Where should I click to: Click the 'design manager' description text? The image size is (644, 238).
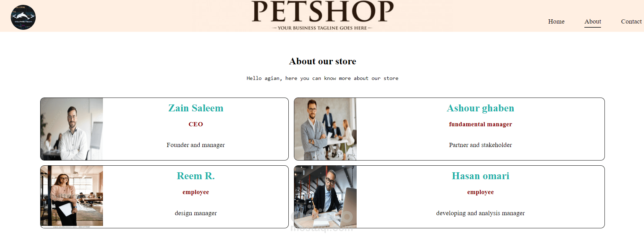pos(196,213)
